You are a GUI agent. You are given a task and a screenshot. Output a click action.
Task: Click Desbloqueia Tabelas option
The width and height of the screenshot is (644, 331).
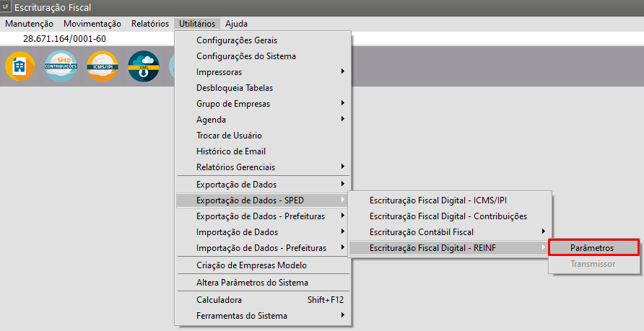(235, 88)
